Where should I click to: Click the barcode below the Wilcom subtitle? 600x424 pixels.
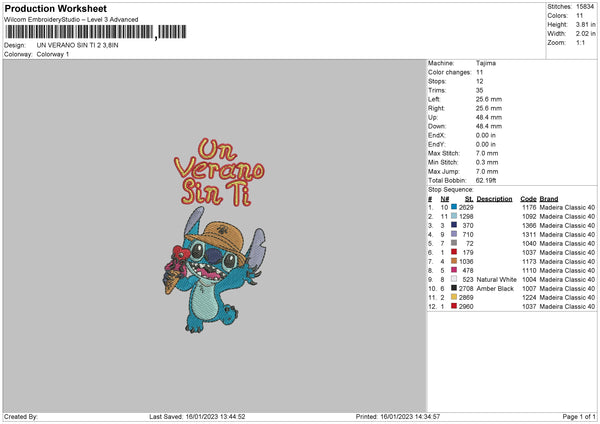tap(96, 32)
